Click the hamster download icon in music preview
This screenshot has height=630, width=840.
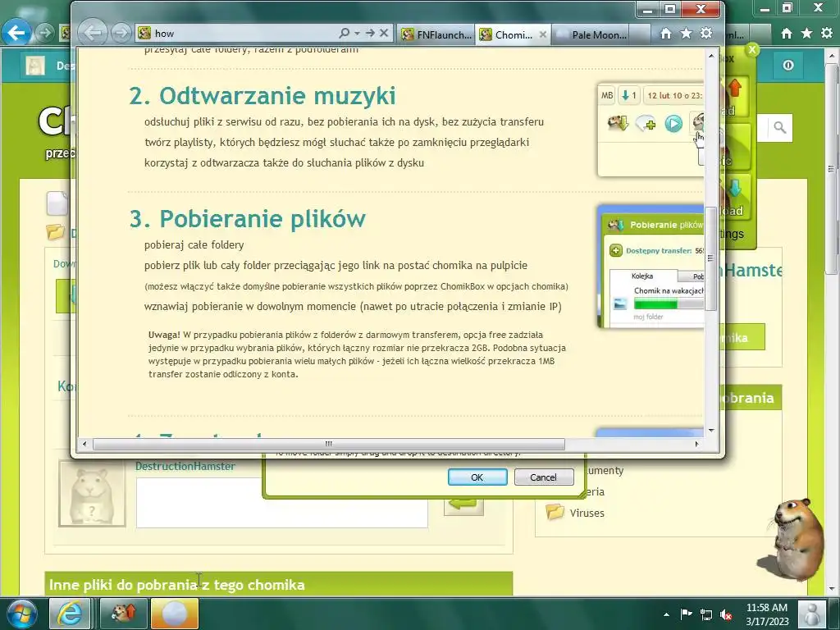pyautogui.click(x=618, y=124)
